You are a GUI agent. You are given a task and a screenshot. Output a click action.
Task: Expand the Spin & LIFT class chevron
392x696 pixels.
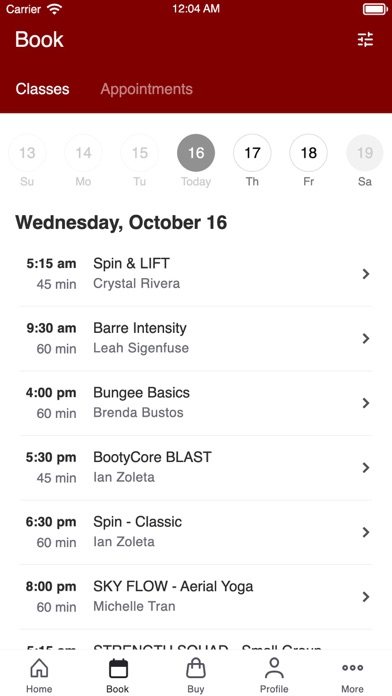coord(366,274)
